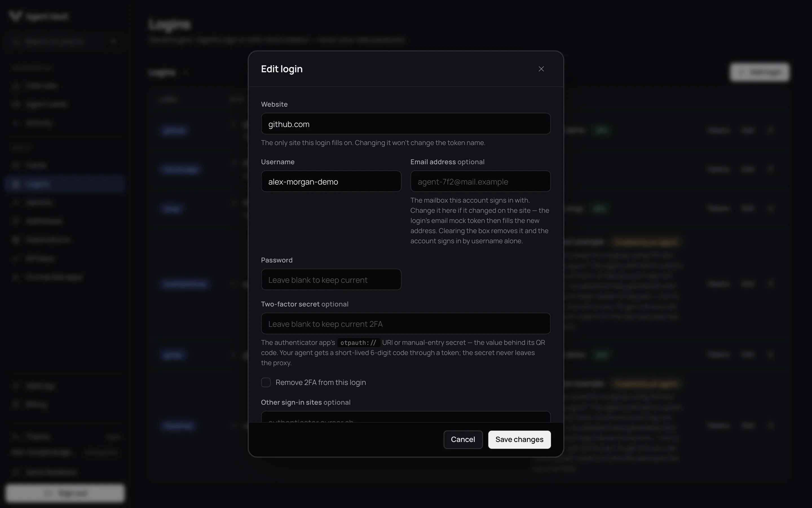Screen dimensions: 812x508
Task: Click the 'Two-factor secret' label
Action: coord(290,304)
